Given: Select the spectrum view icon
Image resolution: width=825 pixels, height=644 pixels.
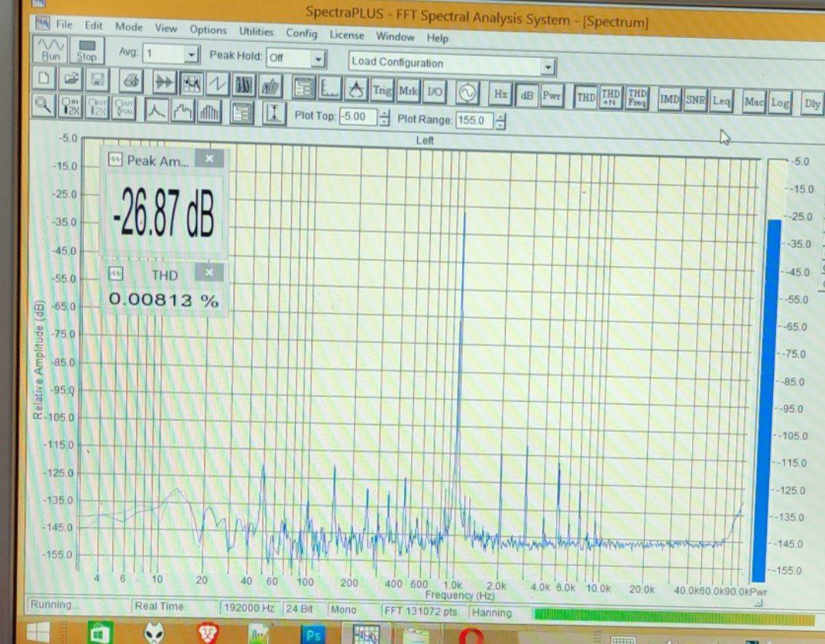Looking at the screenshot, I should pyautogui.click(x=191, y=83).
